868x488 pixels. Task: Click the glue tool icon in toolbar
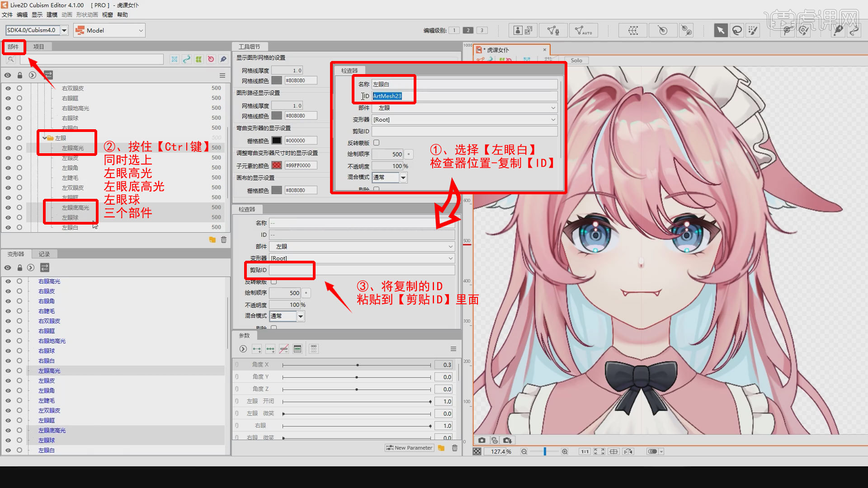tap(686, 30)
